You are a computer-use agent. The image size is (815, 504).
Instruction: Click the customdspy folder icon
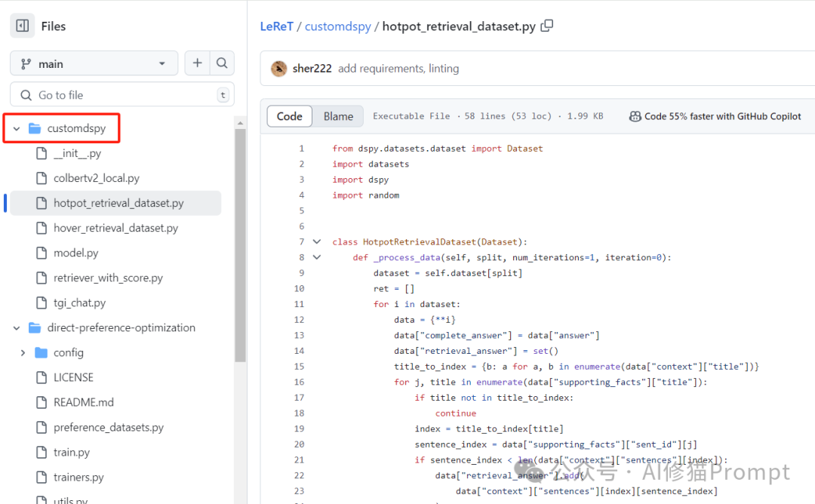click(x=35, y=128)
